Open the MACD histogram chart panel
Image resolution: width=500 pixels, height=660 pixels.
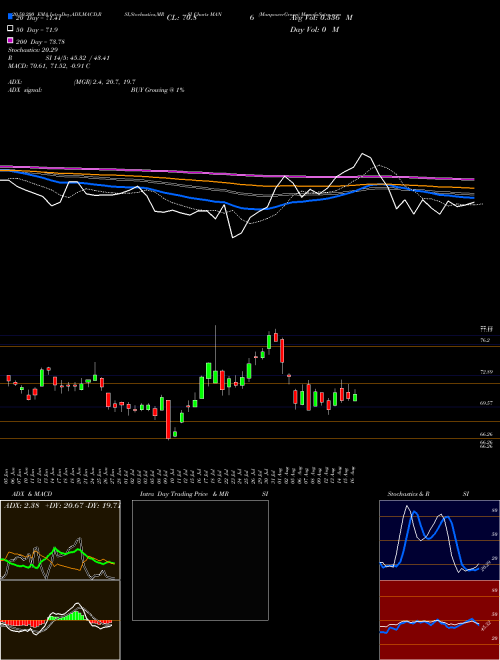tap(60, 620)
